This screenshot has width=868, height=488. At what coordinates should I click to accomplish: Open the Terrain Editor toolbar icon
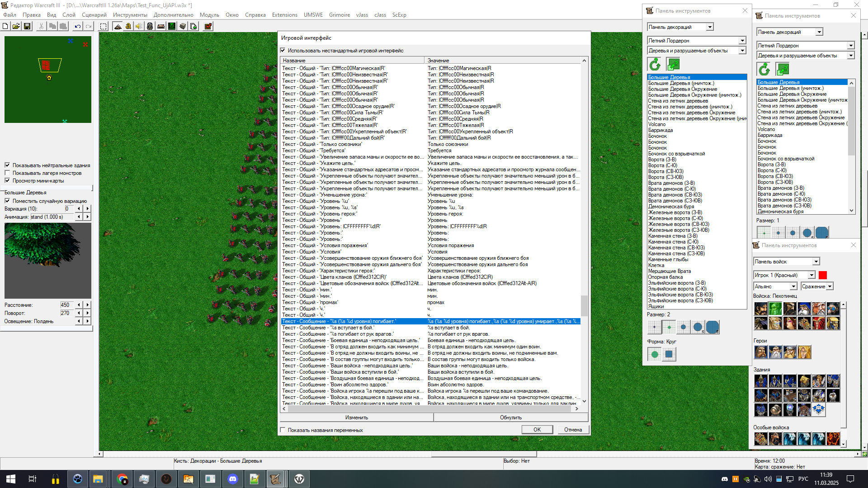(118, 26)
